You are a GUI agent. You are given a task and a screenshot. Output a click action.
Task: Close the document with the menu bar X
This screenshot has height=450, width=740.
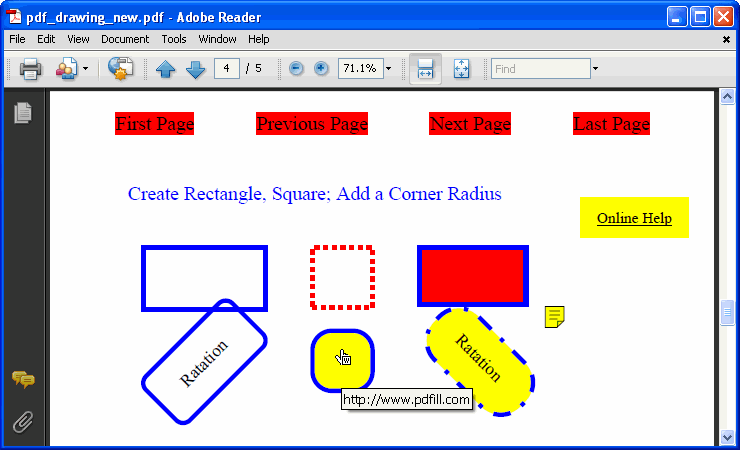(x=726, y=40)
